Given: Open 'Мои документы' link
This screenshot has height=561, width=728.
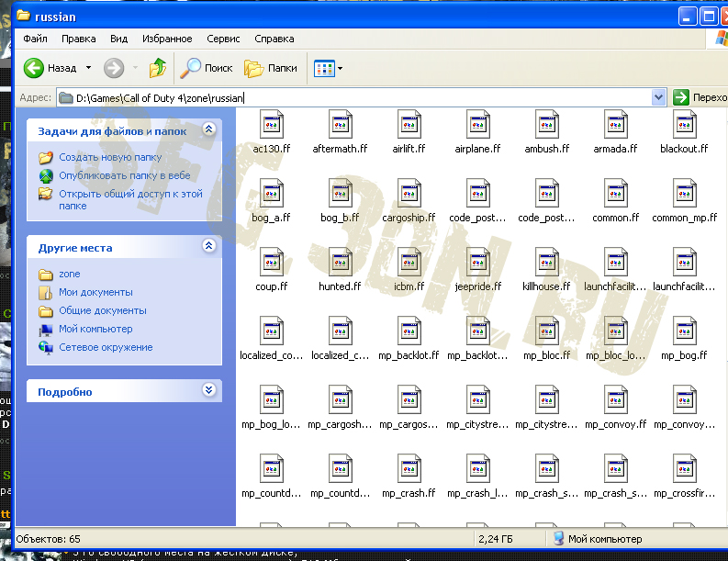Looking at the screenshot, I should coord(95,292).
